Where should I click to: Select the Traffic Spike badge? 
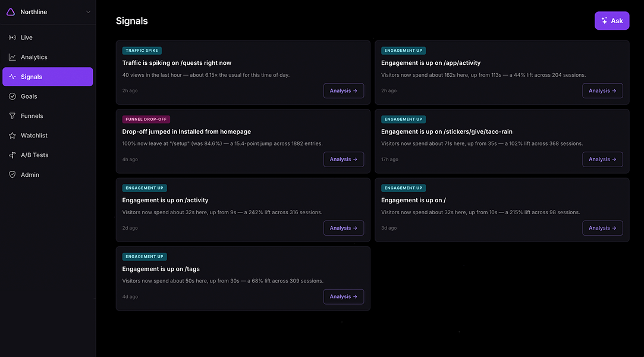(x=142, y=51)
